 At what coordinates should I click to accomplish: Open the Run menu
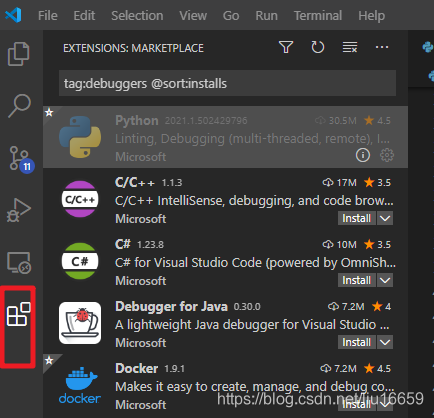point(266,16)
